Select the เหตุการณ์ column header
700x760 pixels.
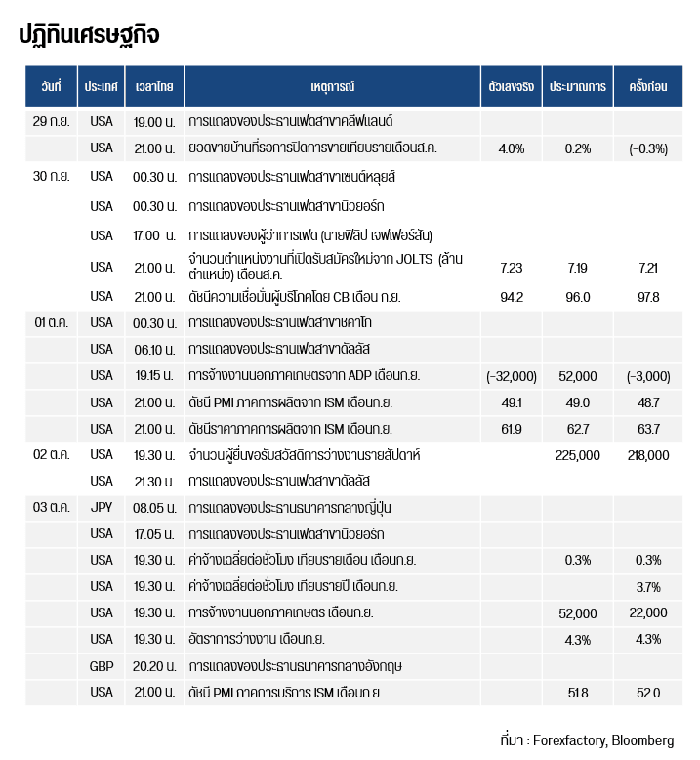pos(332,87)
